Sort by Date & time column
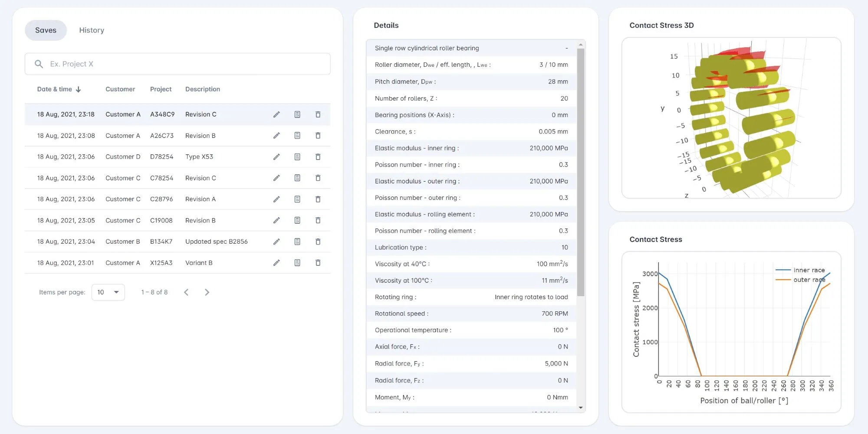The image size is (868, 434). point(55,89)
